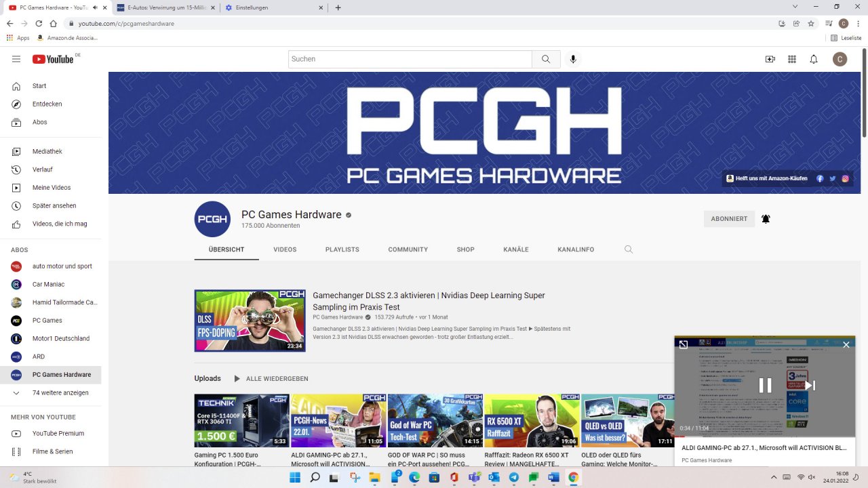
Task: Start voice search with the microphone icon
Action: 573,59
